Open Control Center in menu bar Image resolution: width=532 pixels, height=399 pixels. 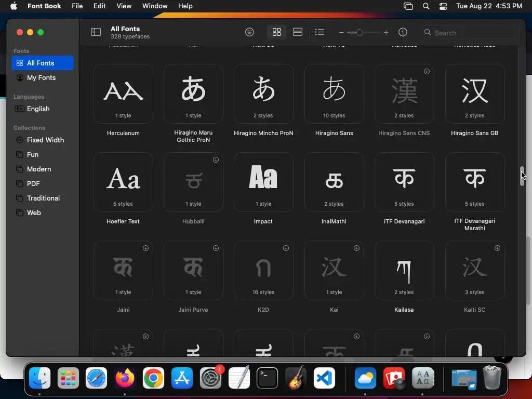443,6
